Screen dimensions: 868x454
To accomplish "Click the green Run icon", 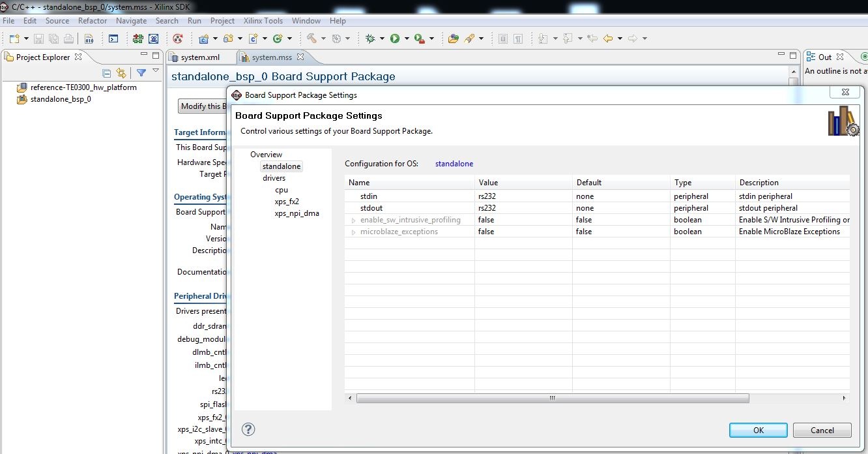I will [x=394, y=38].
